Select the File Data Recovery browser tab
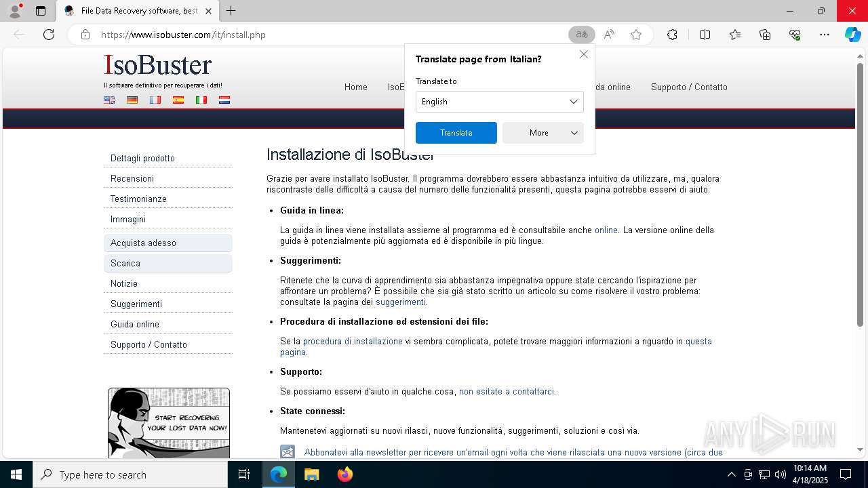Screen dimensions: 868x488 [138, 11]
